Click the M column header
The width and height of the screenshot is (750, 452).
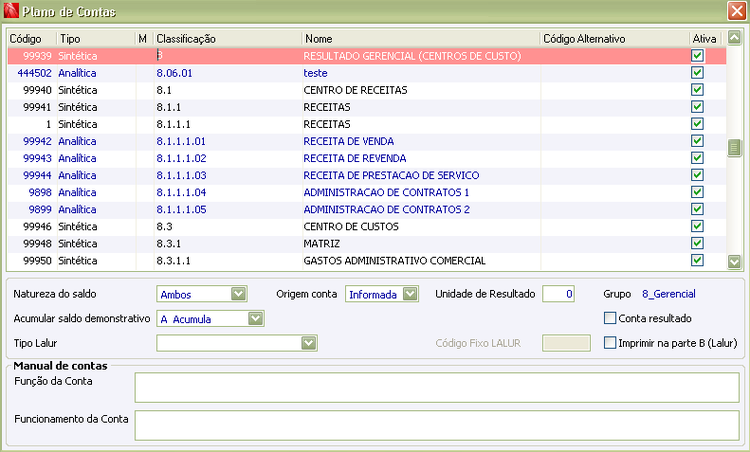coord(144,39)
